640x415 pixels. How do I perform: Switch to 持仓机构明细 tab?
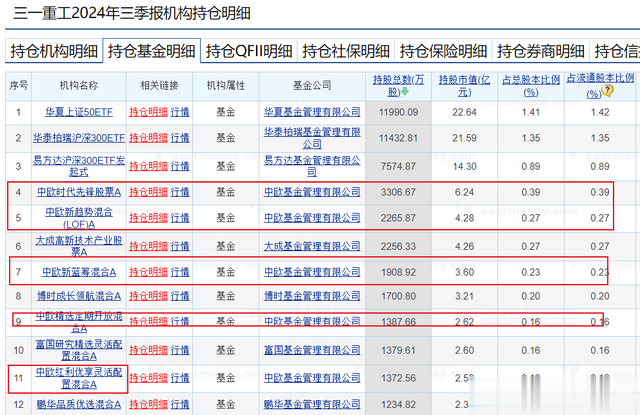point(54,51)
